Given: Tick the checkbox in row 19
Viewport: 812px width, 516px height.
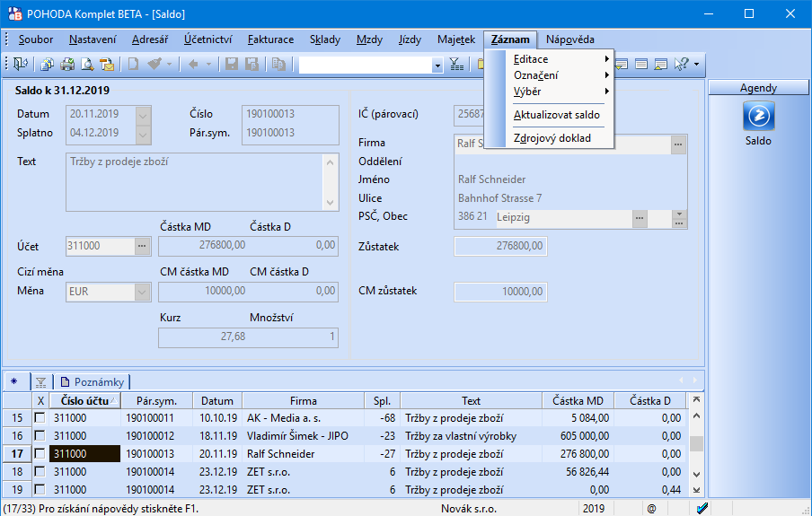Looking at the screenshot, I should tap(40, 489).
